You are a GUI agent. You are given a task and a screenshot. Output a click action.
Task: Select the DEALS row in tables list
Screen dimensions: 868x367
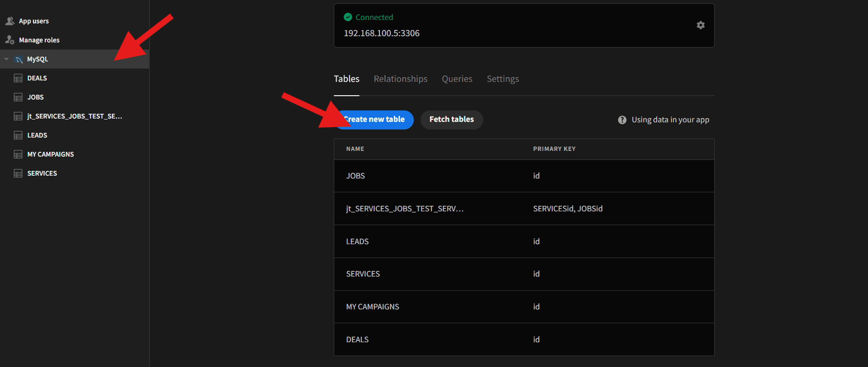(524, 339)
